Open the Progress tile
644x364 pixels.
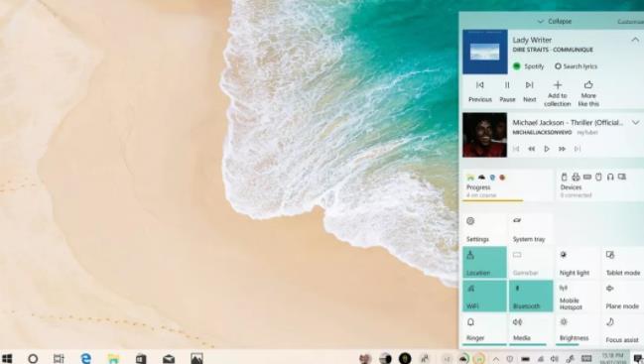(x=508, y=185)
